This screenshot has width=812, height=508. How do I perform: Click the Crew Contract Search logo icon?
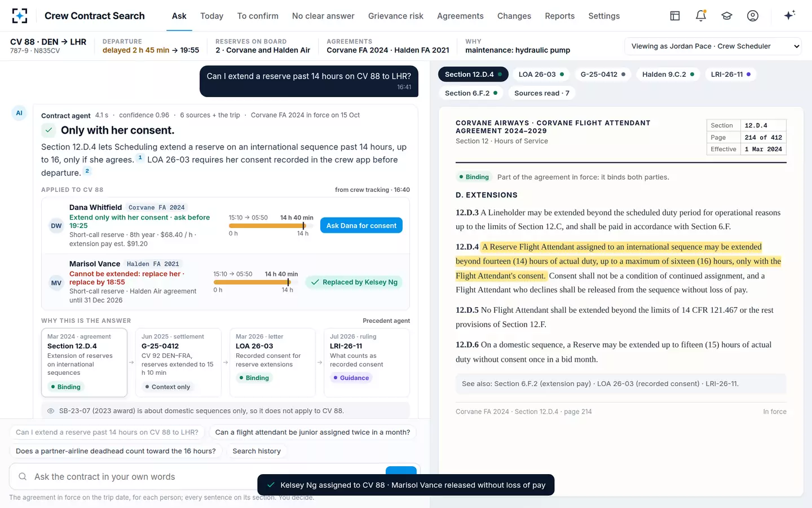(x=20, y=16)
